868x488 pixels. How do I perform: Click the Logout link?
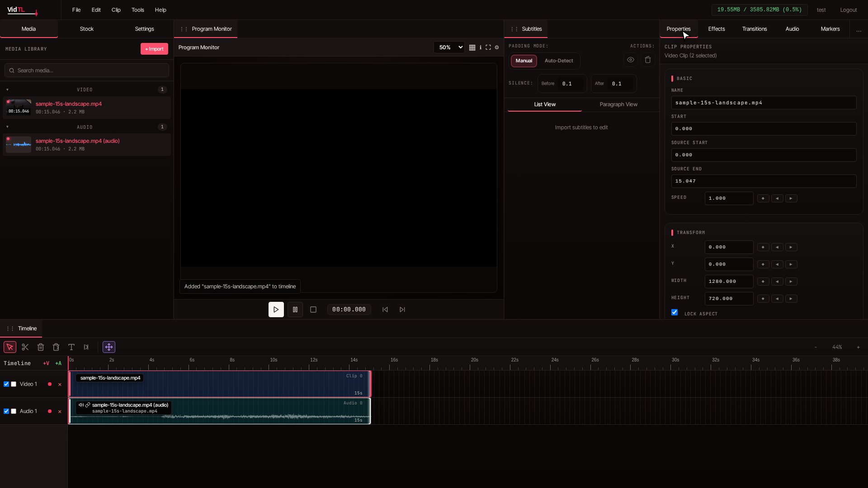[849, 10]
